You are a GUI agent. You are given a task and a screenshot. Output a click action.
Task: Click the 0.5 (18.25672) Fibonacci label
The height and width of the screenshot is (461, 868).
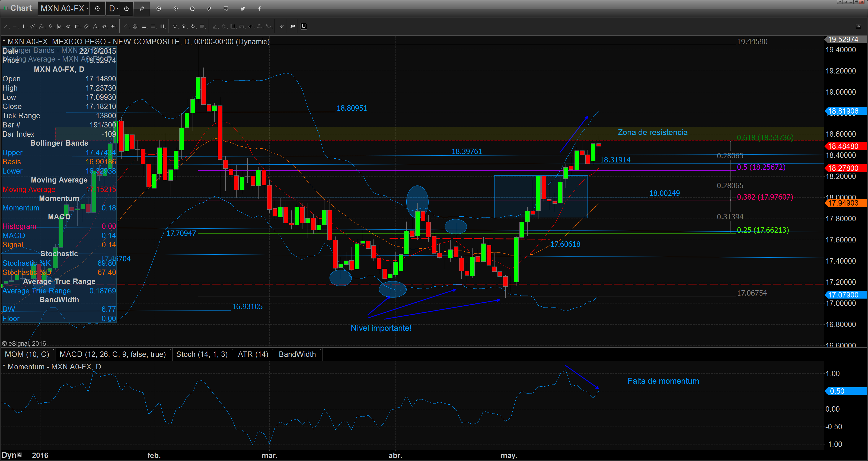pos(761,167)
